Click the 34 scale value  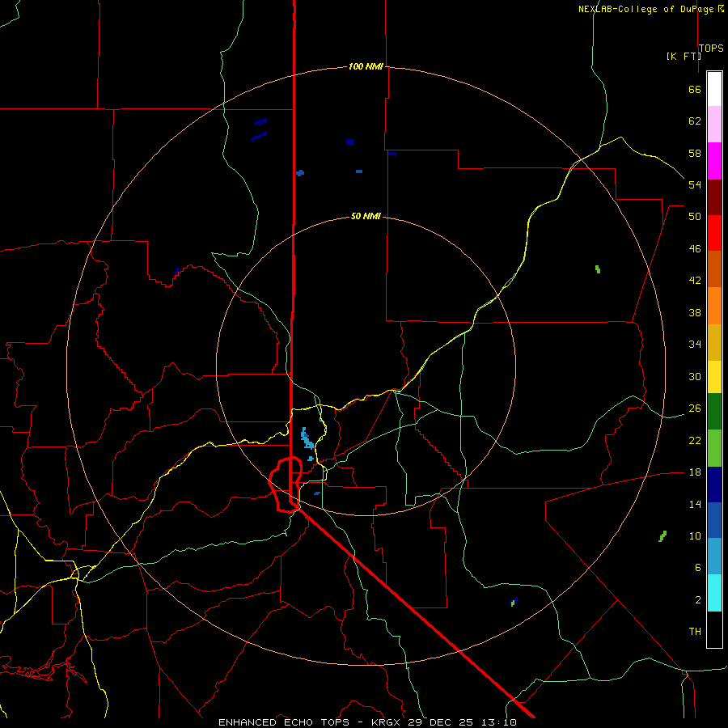[695, 345]
